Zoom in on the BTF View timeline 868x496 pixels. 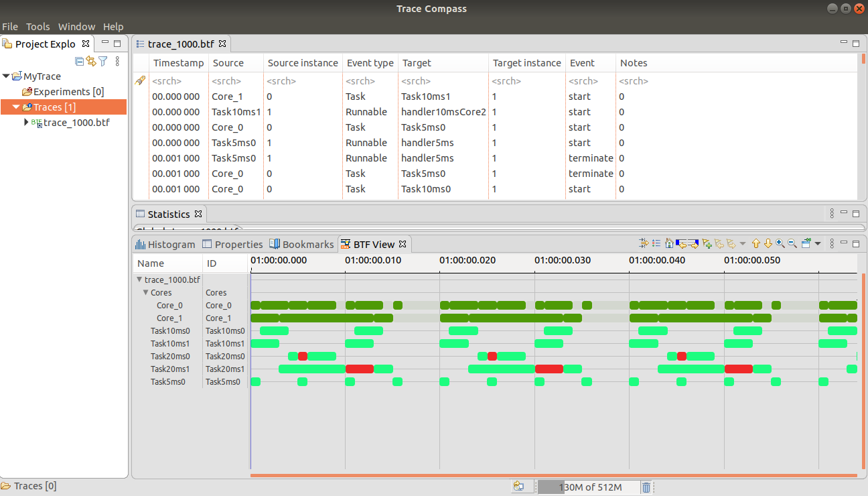780,243
